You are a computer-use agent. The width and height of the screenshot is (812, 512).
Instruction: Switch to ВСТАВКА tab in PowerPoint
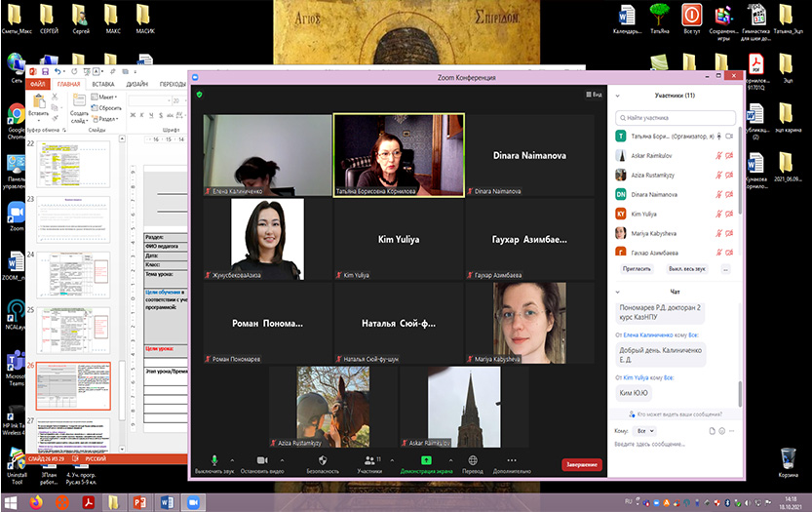click(103, 84)
